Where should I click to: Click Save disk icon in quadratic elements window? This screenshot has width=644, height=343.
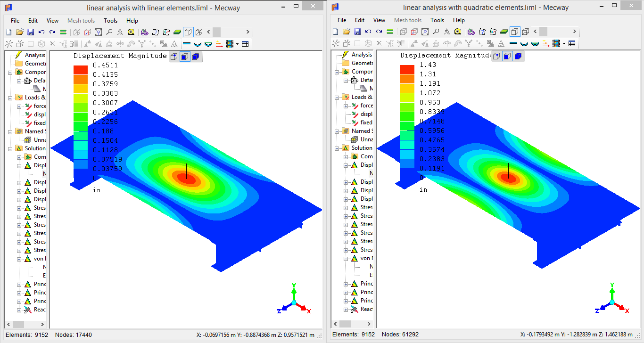click(357, 32)
